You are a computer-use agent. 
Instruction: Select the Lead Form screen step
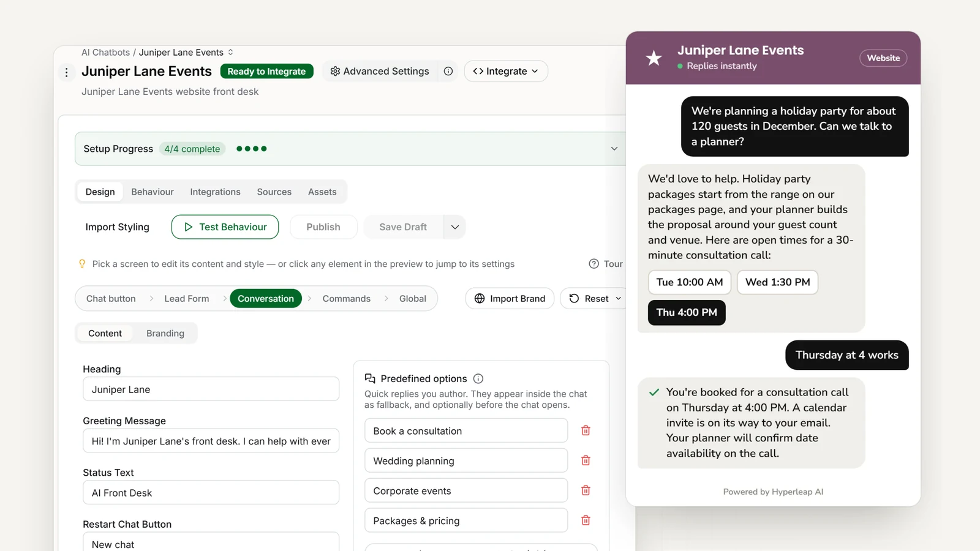click(187, 299)
